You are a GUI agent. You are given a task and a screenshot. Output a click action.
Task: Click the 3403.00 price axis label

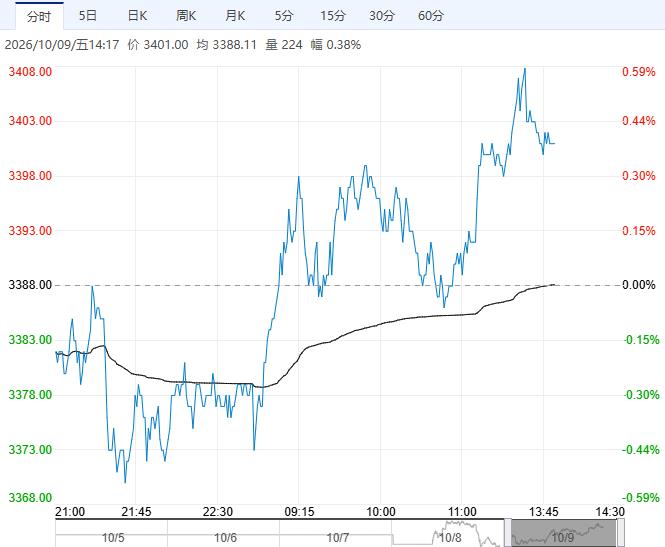tap(30, 120)
